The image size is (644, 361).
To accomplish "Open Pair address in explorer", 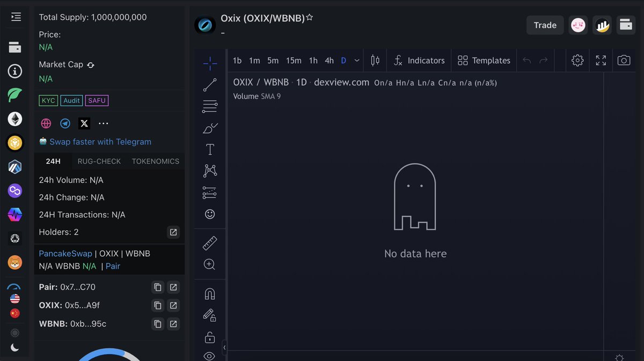I will click(173, 287).
